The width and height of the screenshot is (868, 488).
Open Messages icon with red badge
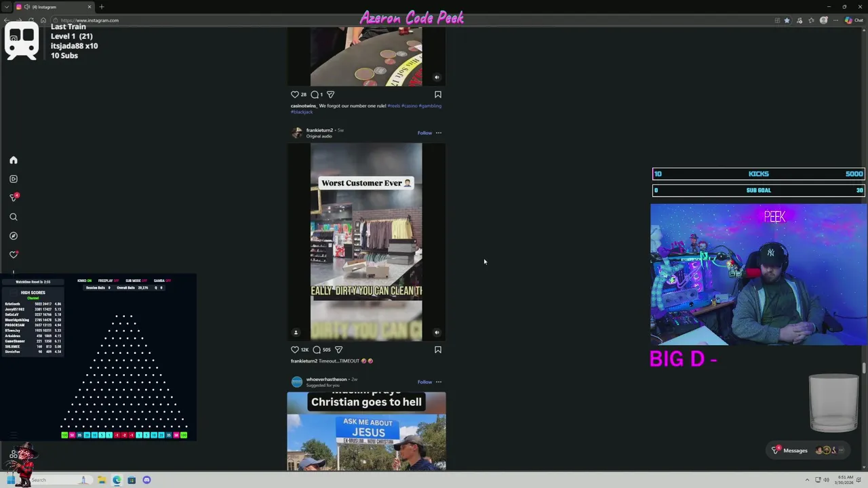pos(14,197)
